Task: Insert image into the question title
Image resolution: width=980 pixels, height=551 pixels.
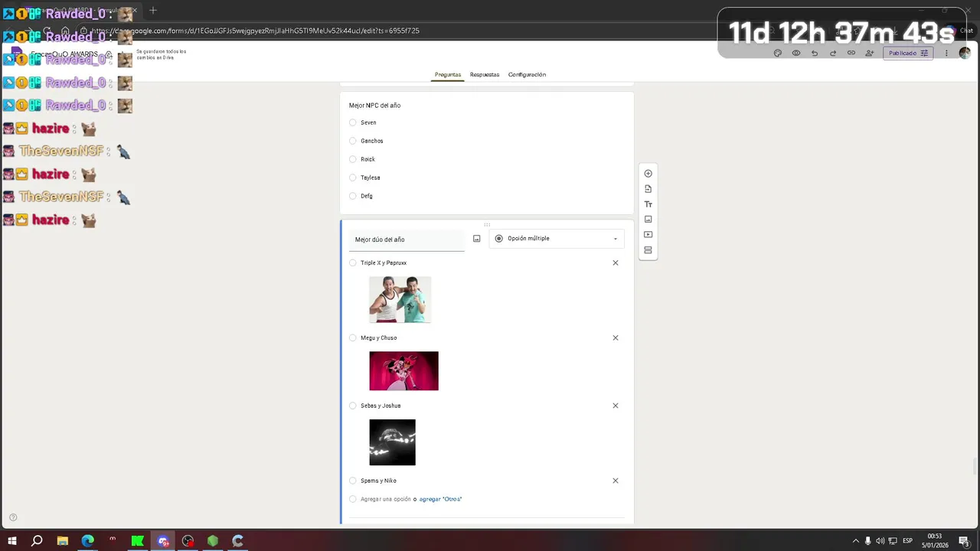Action: click(x=476, y=239)
